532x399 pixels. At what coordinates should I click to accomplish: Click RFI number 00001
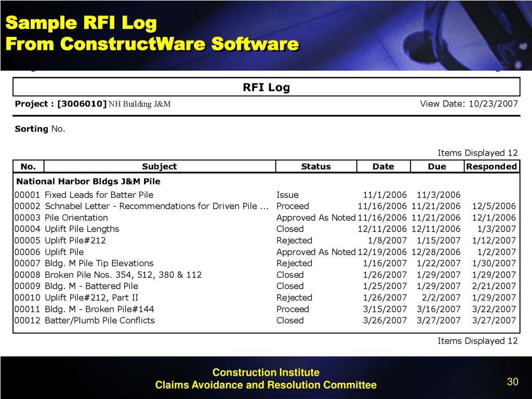click(x=27, y=195)
